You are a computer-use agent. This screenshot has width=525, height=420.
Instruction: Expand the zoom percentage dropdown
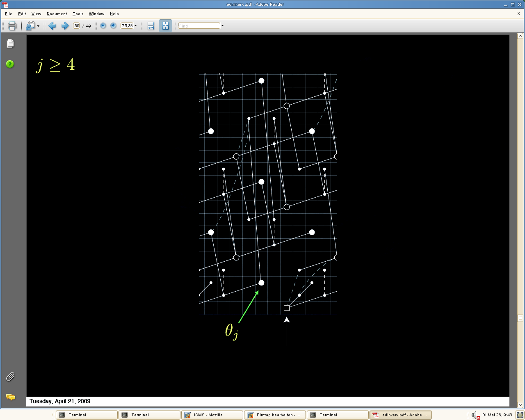point(136,26)
